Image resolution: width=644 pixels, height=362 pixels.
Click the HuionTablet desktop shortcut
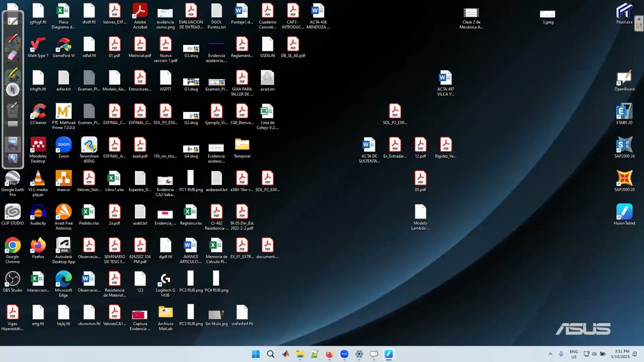point(624,215)
